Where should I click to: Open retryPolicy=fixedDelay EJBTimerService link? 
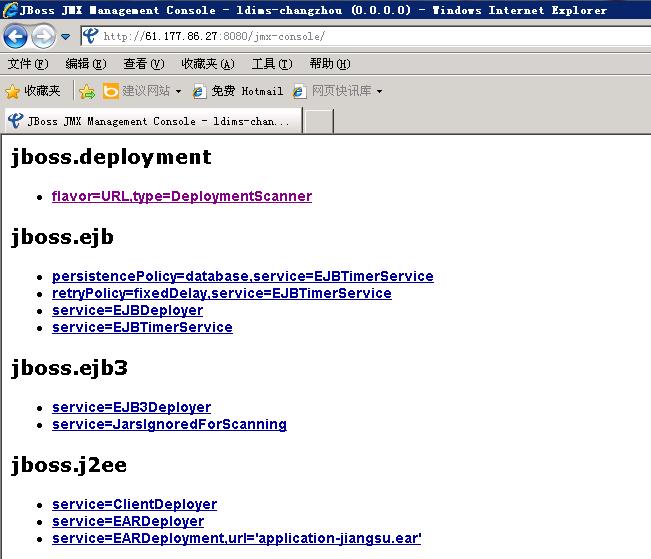click(222, 293)
